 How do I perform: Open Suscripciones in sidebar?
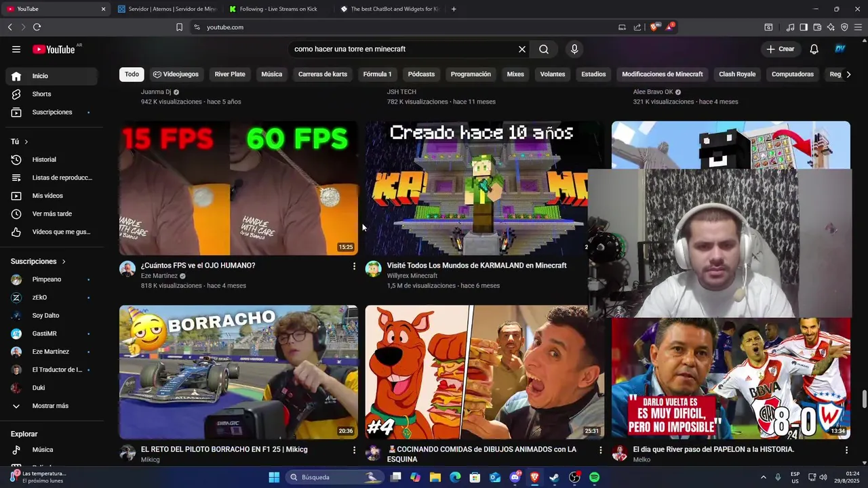52,112
